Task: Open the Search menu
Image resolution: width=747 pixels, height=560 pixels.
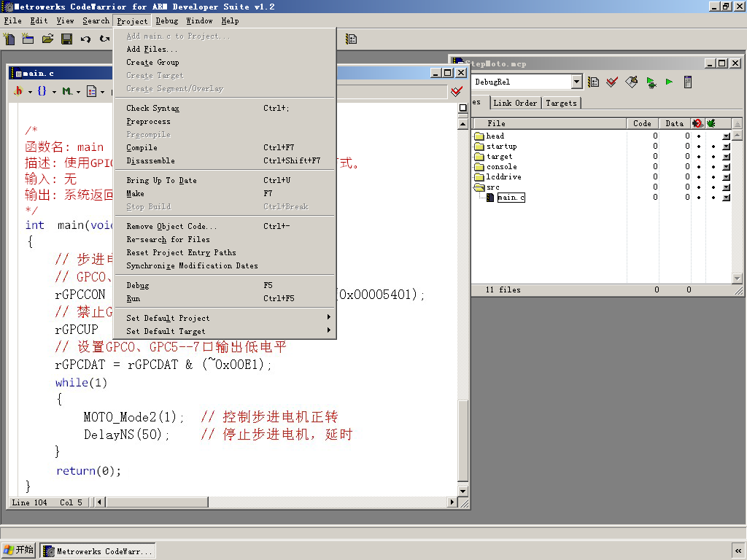Action: [x=96, y=20]
